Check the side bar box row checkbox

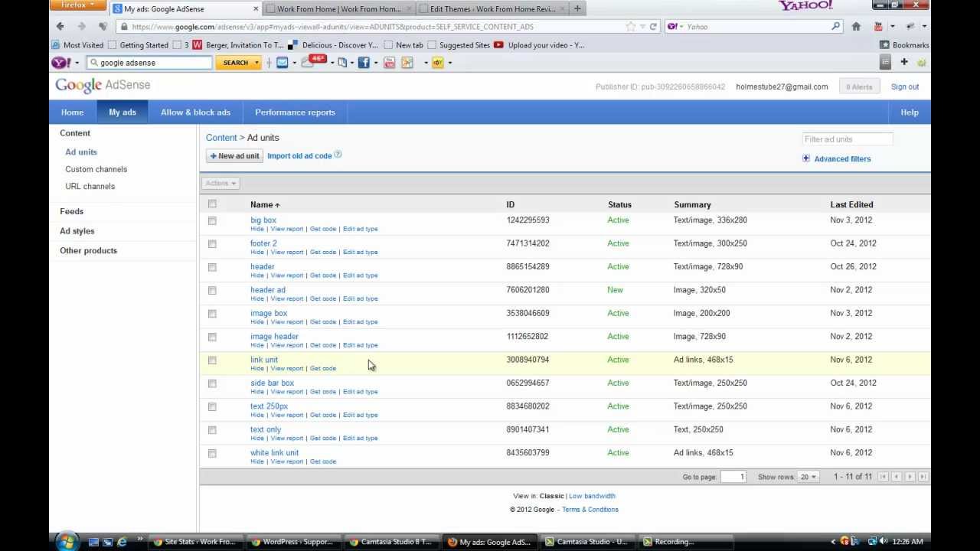(x=212, y=383)
